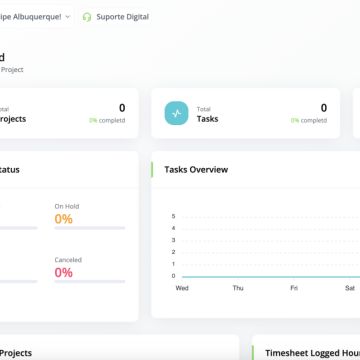Screen dimensions: 360x360
Task: Click the Canceled 0% value
Action: (64, 273)
